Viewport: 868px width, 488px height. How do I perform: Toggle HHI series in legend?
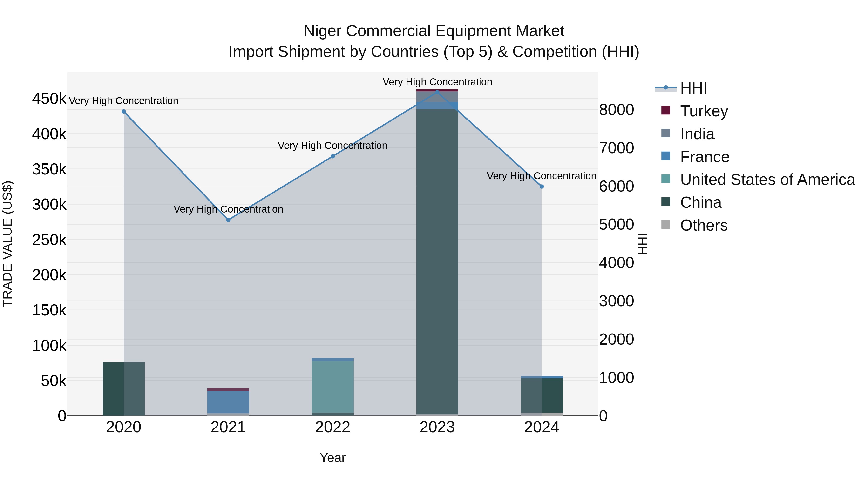[681, 88]
